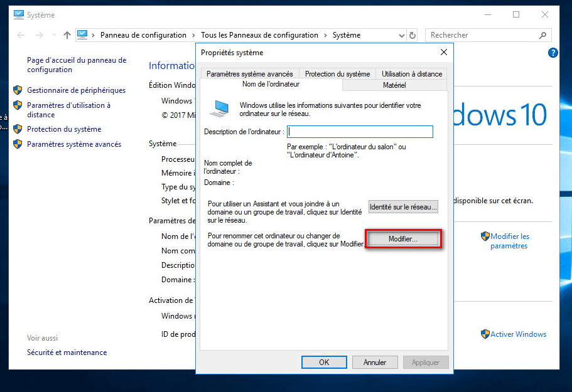Go to Page d'accueil du panneau de configuration
Viewport: 572px width, 392px height.
[77, 65]
